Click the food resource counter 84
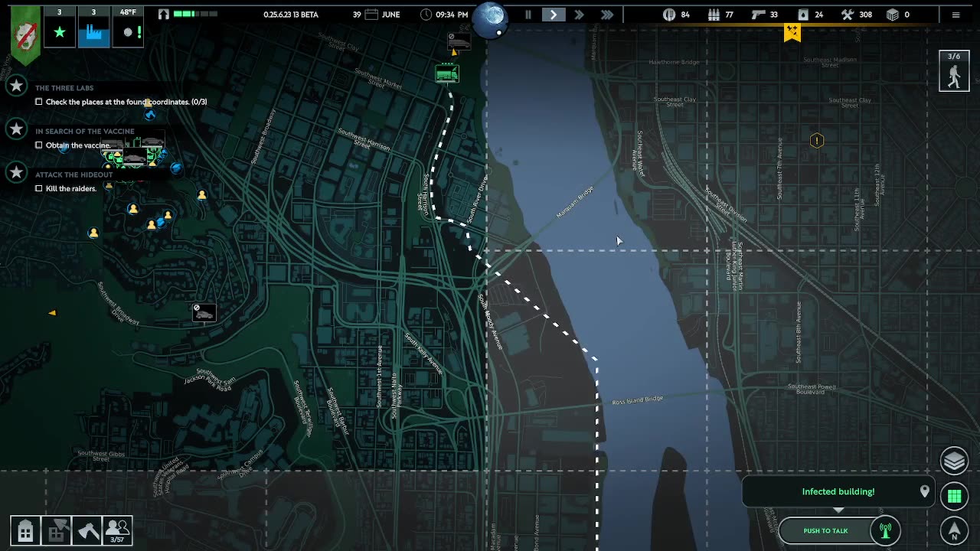980x551 pixels. tap(676, 15)
